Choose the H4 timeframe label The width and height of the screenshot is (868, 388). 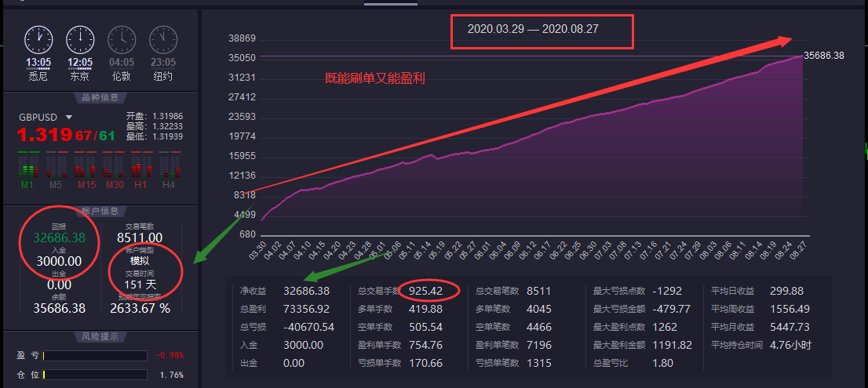point(169,185)
